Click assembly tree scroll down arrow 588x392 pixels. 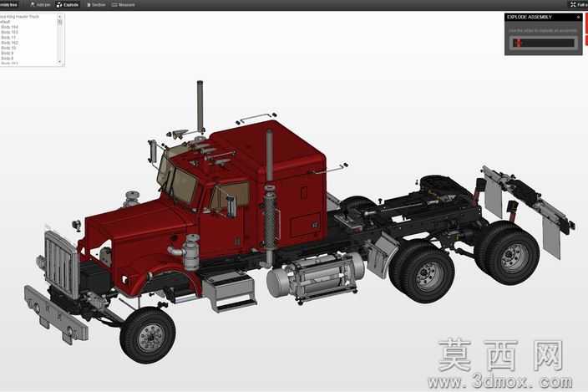[x=59, y=62]
